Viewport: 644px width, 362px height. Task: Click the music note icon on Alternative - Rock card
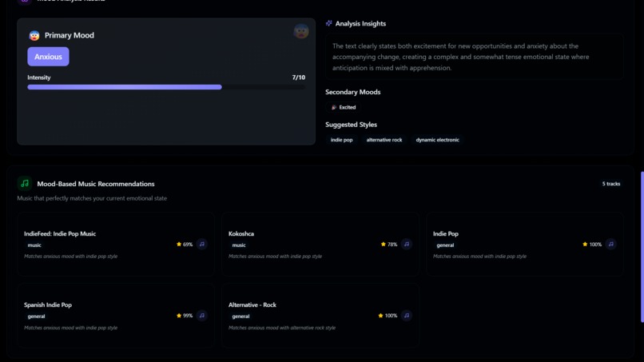(x=406, y=316)
